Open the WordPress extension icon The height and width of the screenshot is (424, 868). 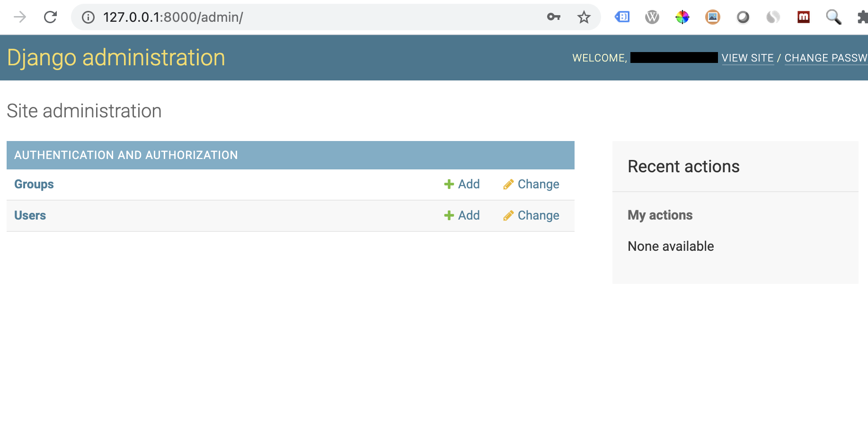point(652,18)
